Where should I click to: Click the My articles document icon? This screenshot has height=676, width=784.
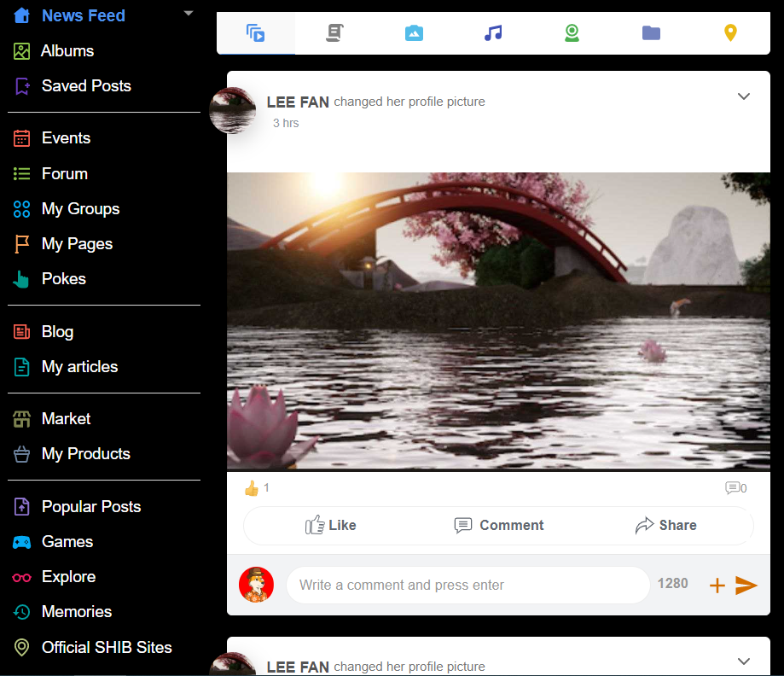(x=21, y=367)
